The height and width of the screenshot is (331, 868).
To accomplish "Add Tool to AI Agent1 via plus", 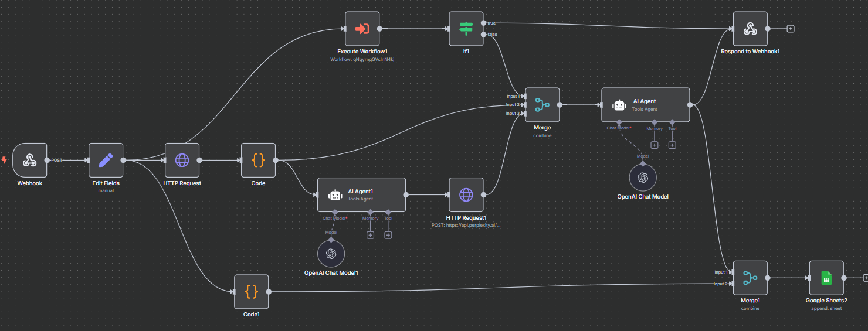I will tap(388, 235).
